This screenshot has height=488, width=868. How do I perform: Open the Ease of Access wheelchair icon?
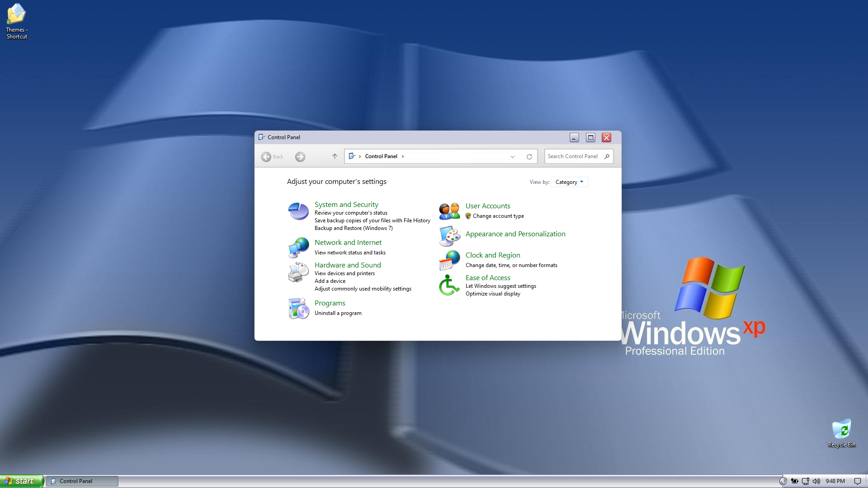tap(449, 285)
